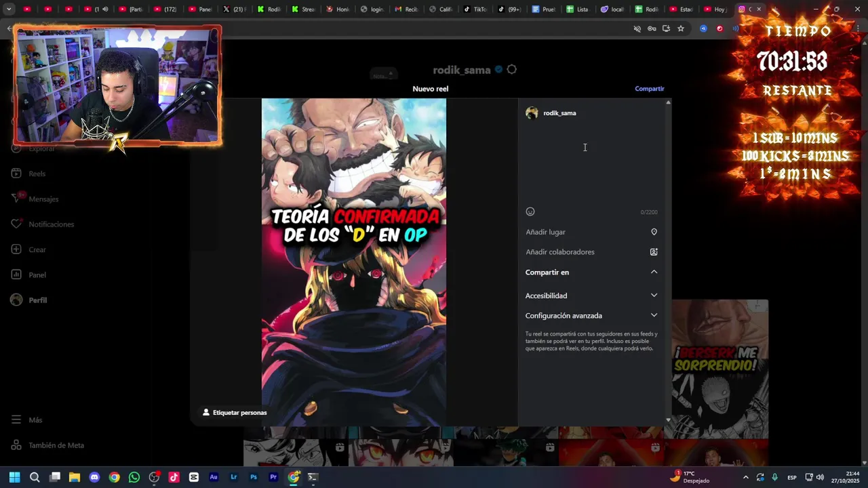Click scroll-up arrow of dialog scrollbar

668,102
